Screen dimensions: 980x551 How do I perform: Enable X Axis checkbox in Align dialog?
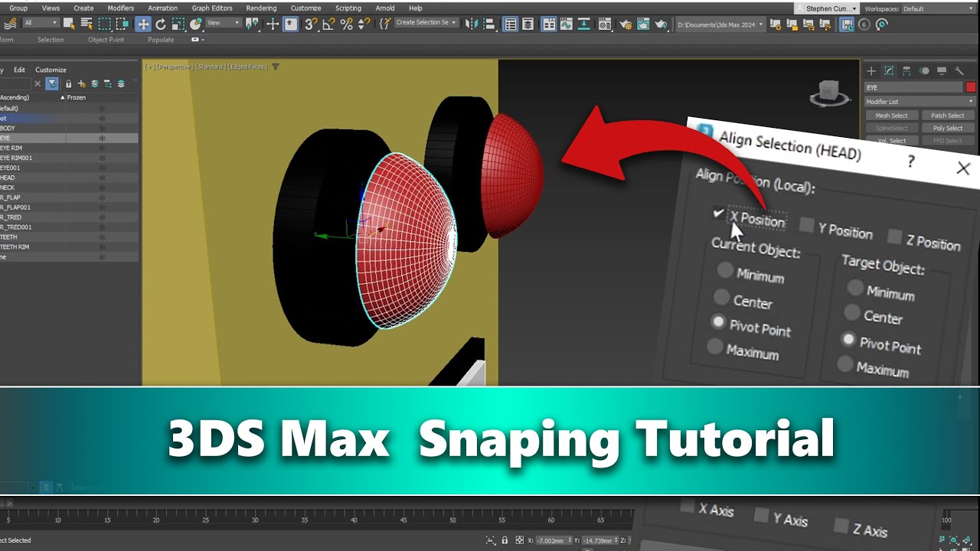coord(688,506)
